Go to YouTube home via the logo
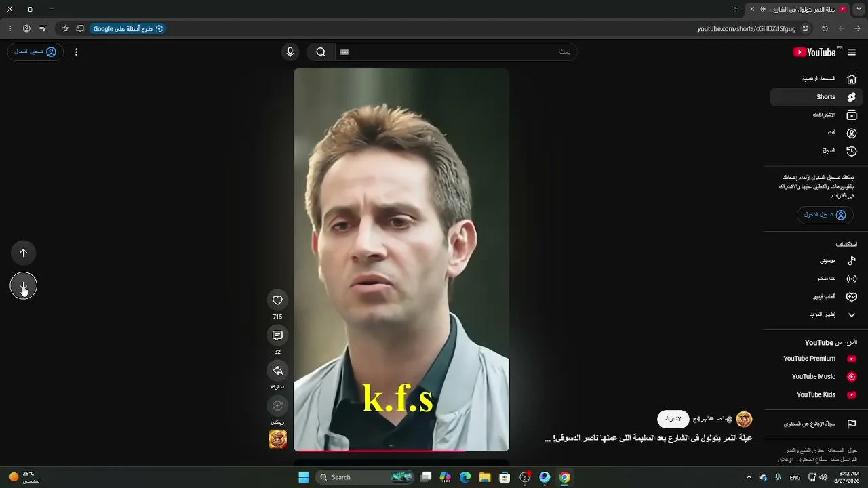 815,52
